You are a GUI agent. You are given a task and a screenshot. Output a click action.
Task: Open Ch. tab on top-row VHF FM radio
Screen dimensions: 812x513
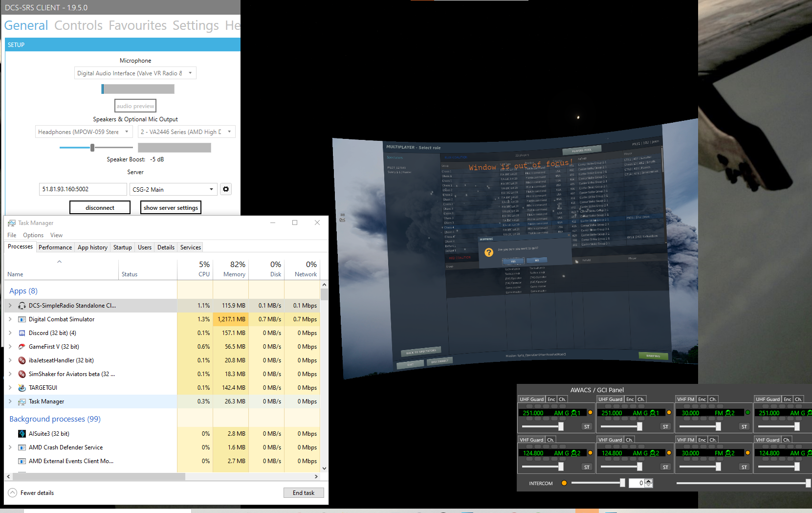[713, 400]
